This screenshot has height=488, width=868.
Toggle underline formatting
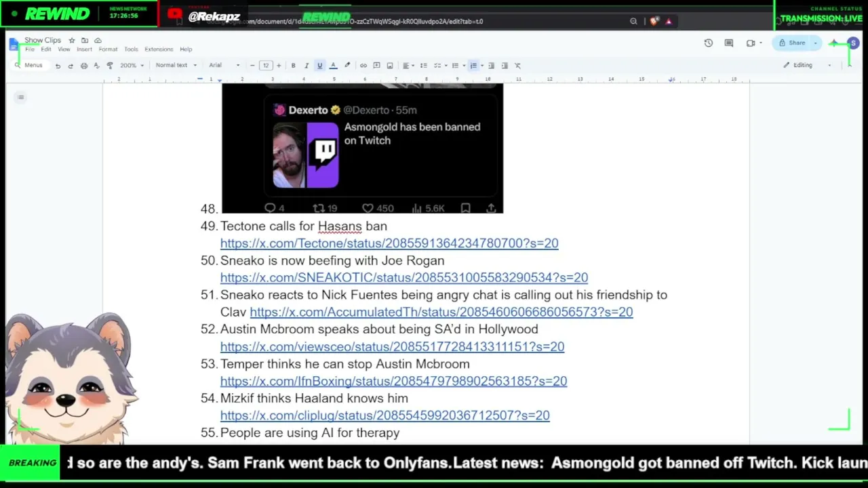(x=319, y=66)
